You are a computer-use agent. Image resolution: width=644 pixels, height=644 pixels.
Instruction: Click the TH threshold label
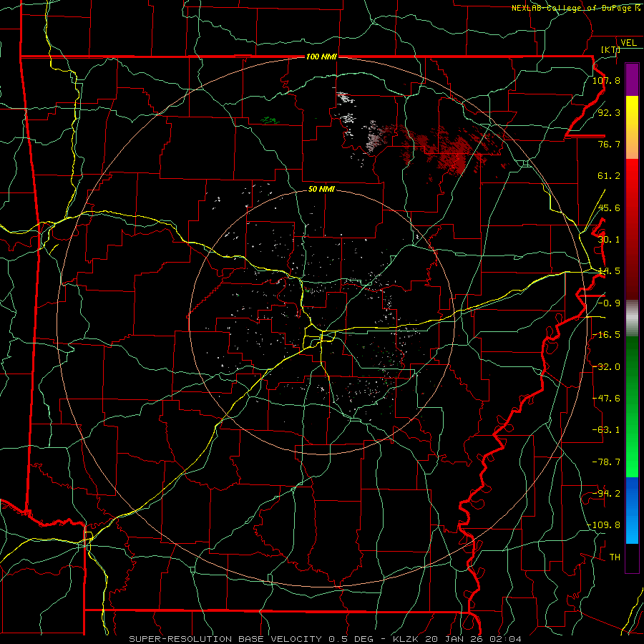tap(615, 557)
